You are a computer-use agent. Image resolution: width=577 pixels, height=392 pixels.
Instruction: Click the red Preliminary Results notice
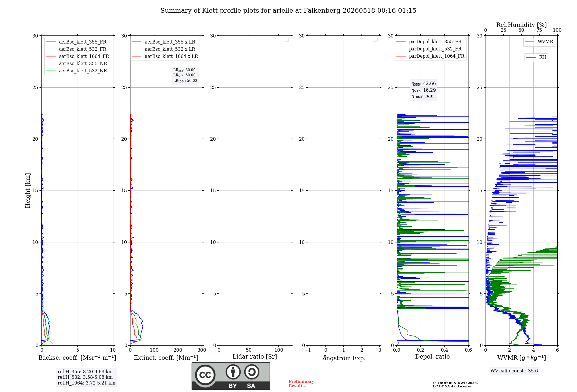[x=301, y=384]
